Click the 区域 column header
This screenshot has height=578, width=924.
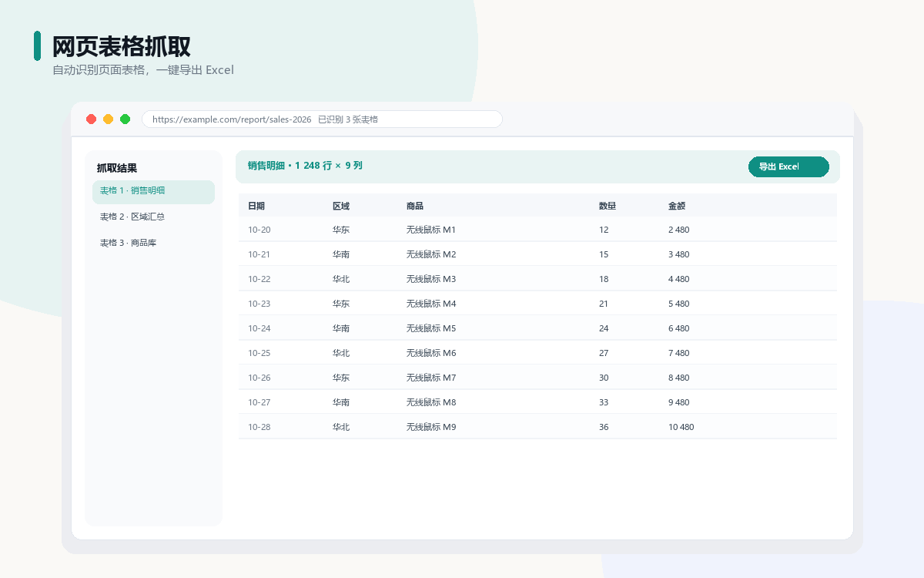[x=341, y=206]
